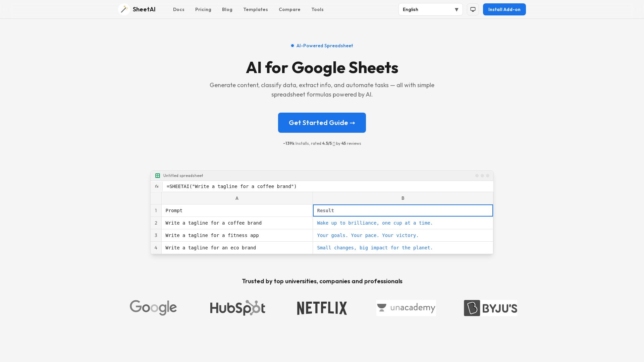This screenshot has height=362, width=644.
Task: Click the Unacademy logo
Action: point(406,308)
